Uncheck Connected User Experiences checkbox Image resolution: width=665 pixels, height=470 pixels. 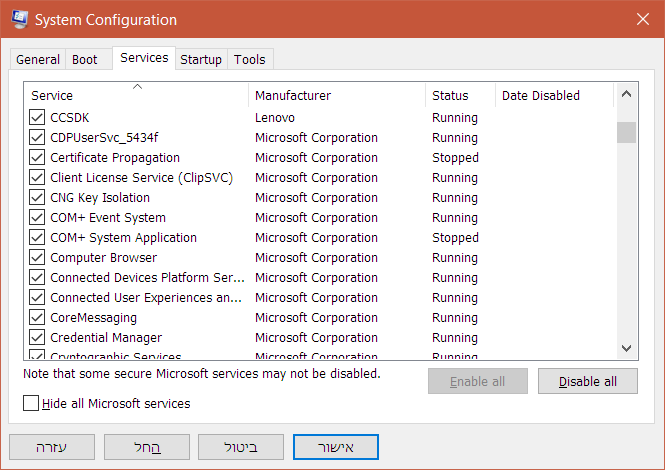click(x=37, y=297)
